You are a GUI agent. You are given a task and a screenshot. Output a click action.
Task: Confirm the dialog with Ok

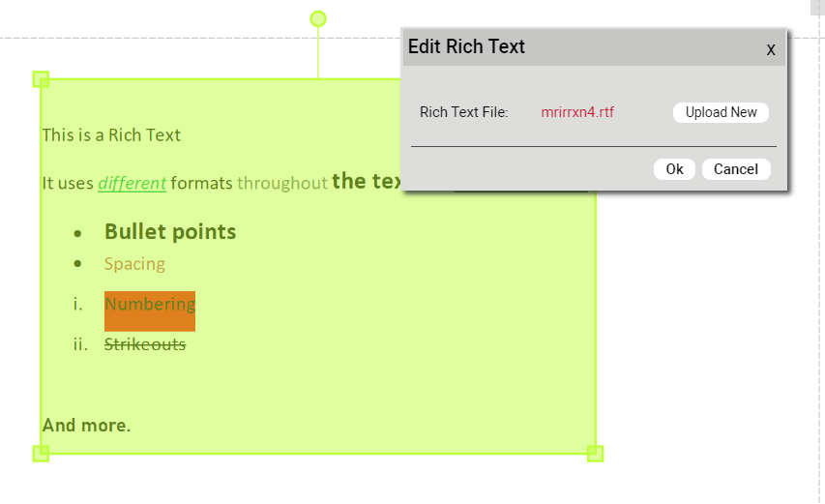click(674, 169)
